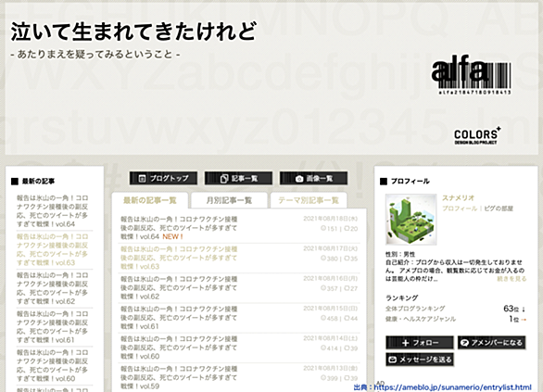Click the スナメリオ profile avatar image

[411, 220]
